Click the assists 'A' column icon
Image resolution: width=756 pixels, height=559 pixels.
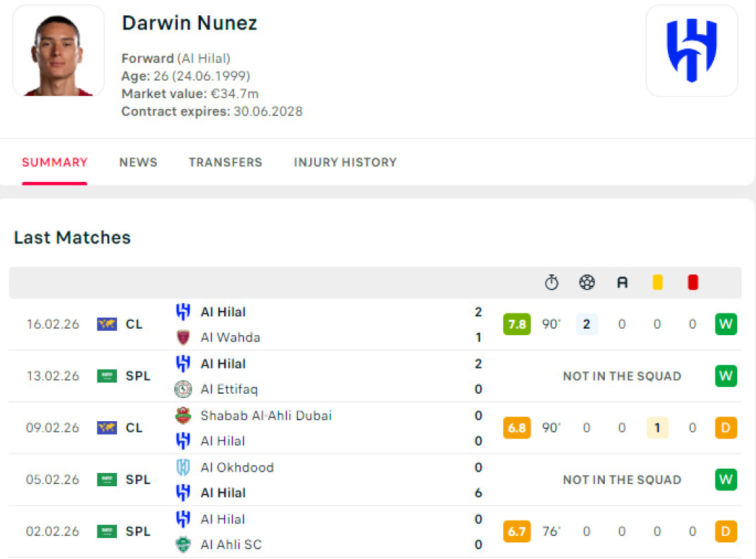coord(622,283)
